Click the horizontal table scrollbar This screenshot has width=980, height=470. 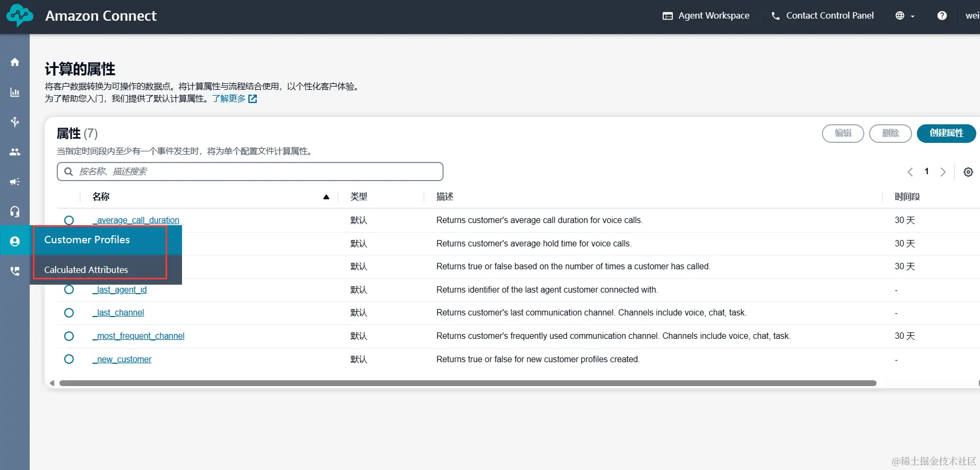click(x=467, y=383)
